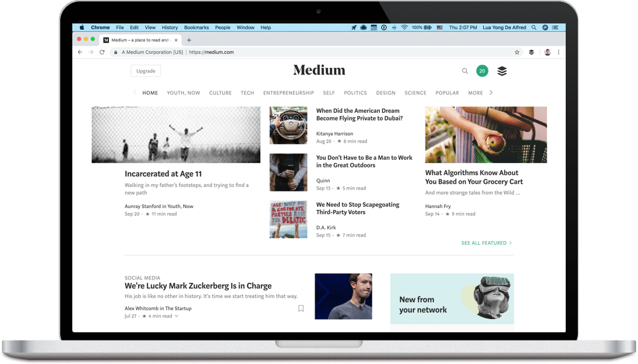
Task: Open the Wi-Fi status menu
Action: click(x=404, y=27)
